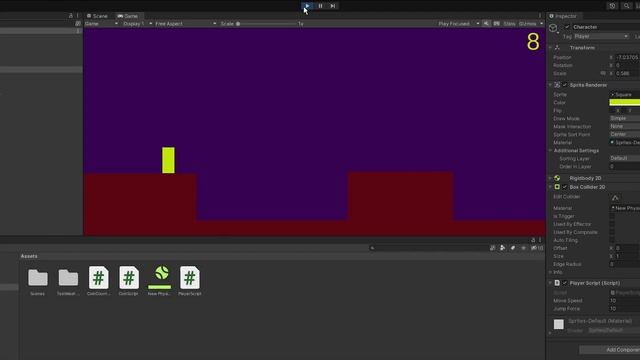This screenshot has width=640, height=360.
Task: Click the Player Script component icon
Action: point(557,283)
